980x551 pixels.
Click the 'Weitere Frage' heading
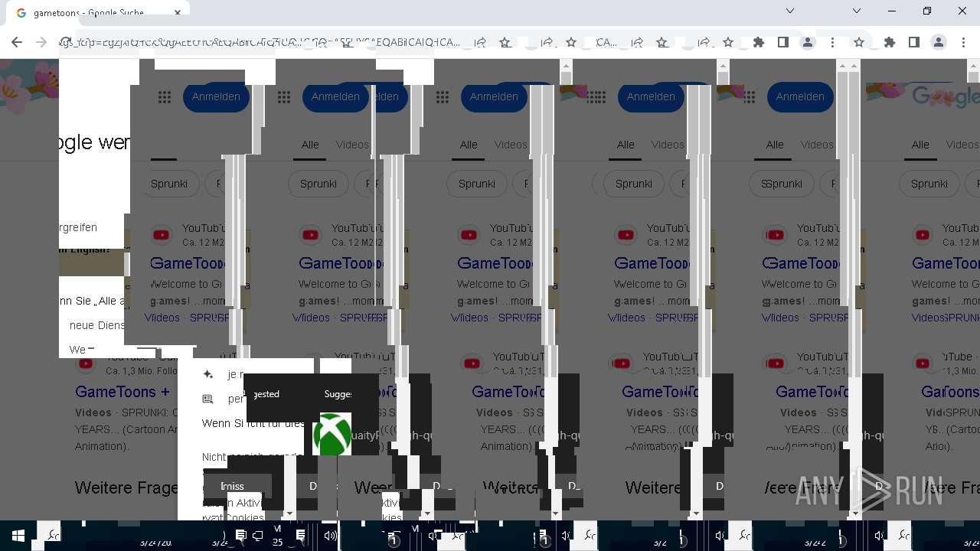pos(126,487)
